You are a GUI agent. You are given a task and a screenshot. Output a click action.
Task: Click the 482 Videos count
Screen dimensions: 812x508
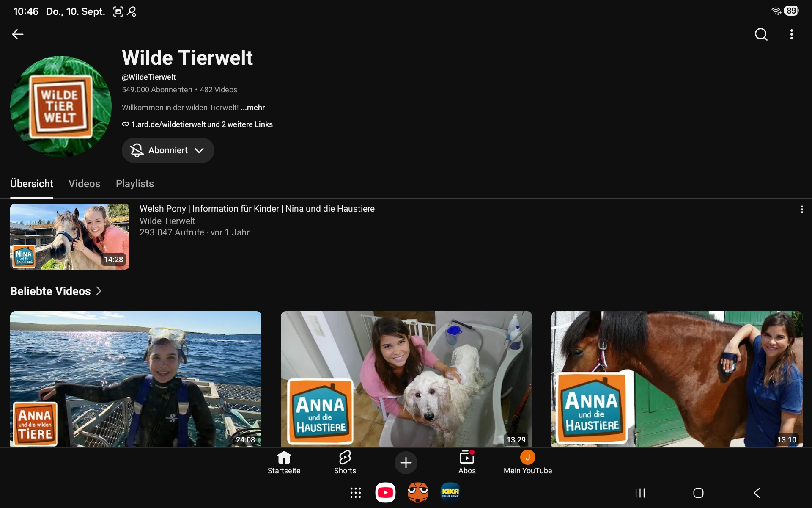(x=219, y=90)
